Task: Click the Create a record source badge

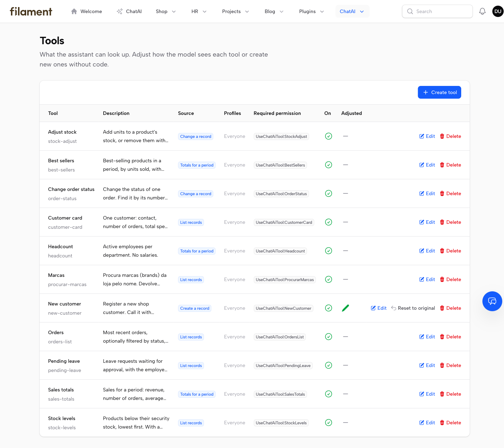Action: pos(195,308)
